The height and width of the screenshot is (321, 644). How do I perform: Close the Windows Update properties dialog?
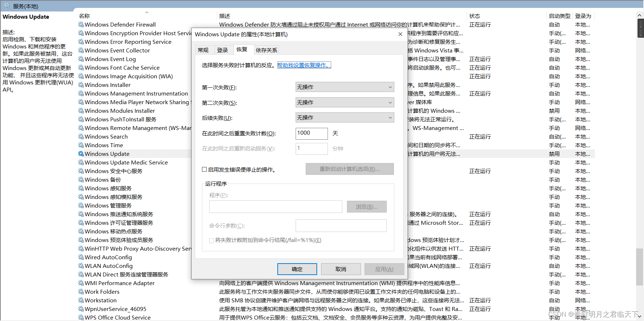pos(400,34)
